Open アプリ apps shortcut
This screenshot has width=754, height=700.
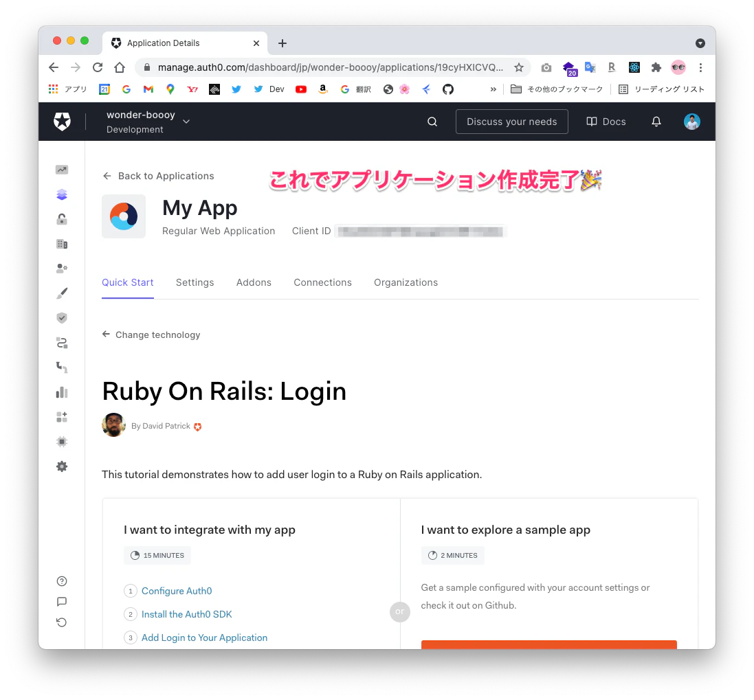point(68,89)
